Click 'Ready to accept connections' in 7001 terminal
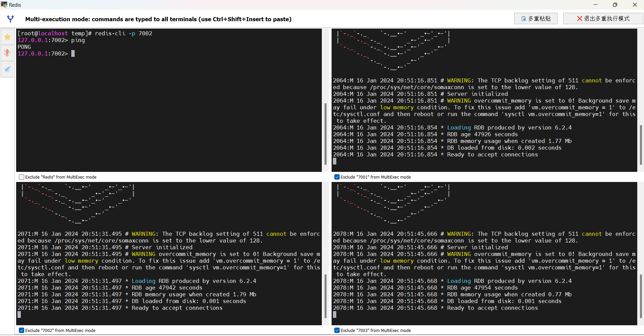The width and height of the screenshot is (644, 336). tap(492, 154)
